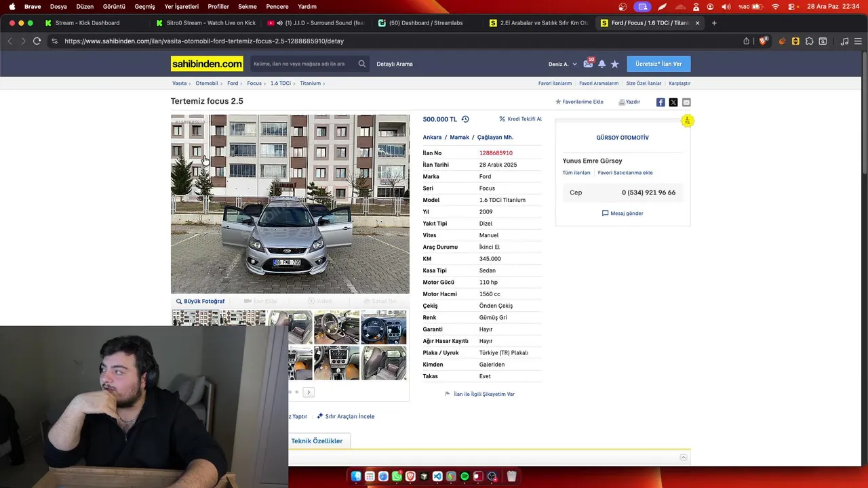Open Favori İlanlarım link

pos(555,83)
